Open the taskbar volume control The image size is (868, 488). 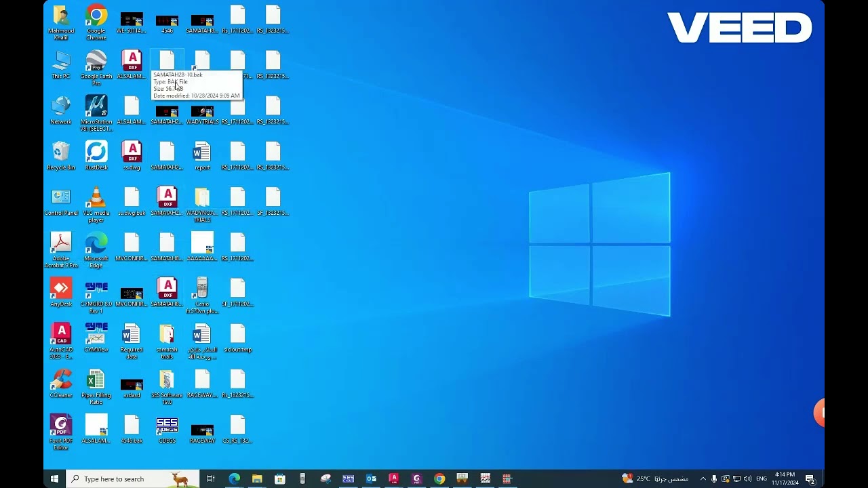pos(748,479)
